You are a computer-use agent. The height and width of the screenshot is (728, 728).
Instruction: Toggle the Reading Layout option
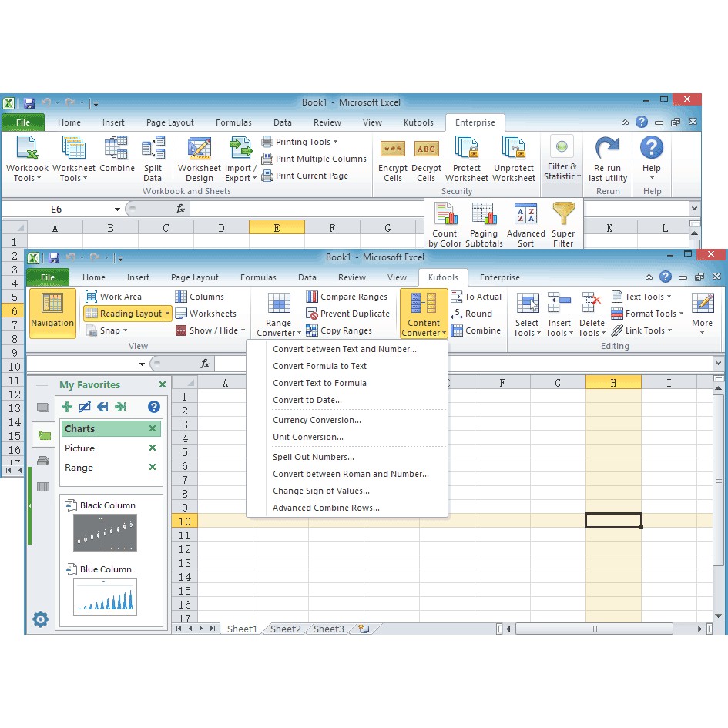tap(126, 314)
